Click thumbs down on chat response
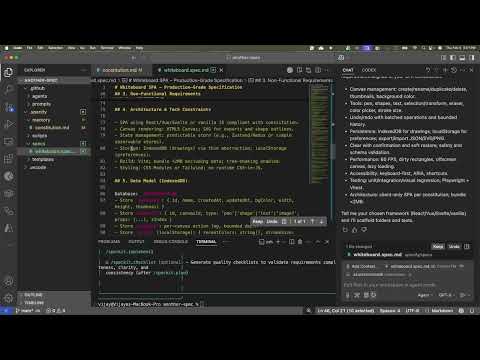 (x=364, y=229)
